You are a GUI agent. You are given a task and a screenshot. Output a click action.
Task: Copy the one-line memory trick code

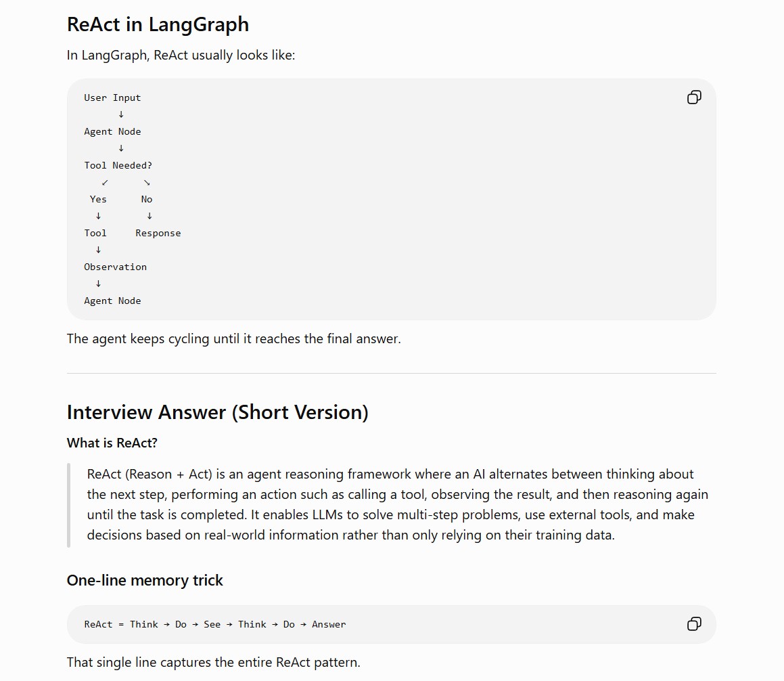tap(694, 624)
